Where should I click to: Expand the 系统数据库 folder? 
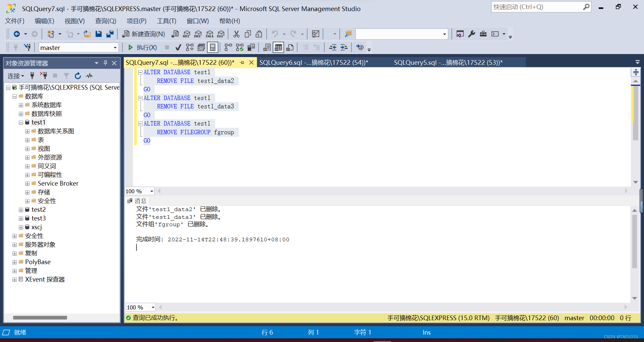pos(21,105)
